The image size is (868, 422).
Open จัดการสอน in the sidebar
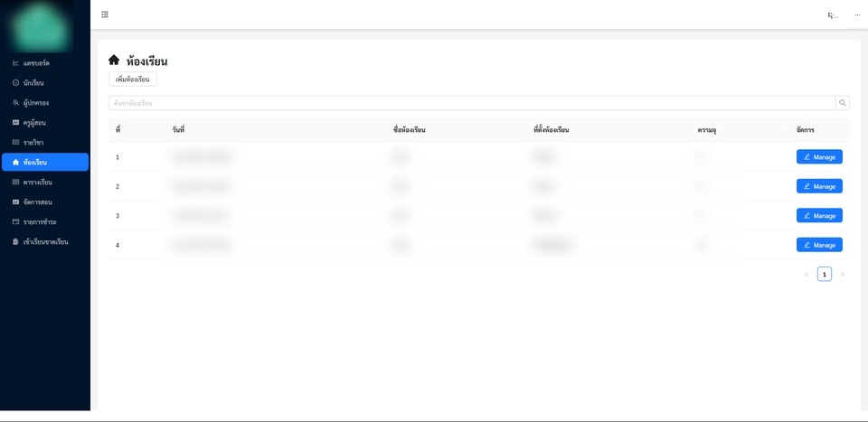(45, 202)
